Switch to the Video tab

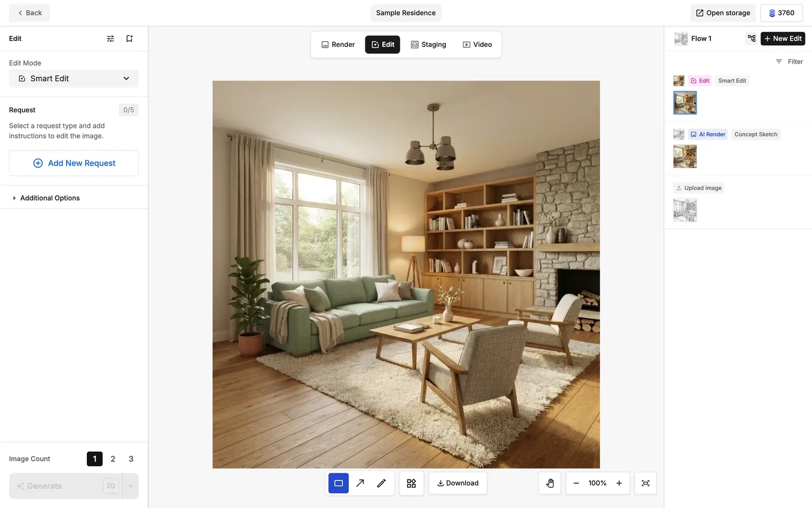pyautogui.click(x=477, y=45)
